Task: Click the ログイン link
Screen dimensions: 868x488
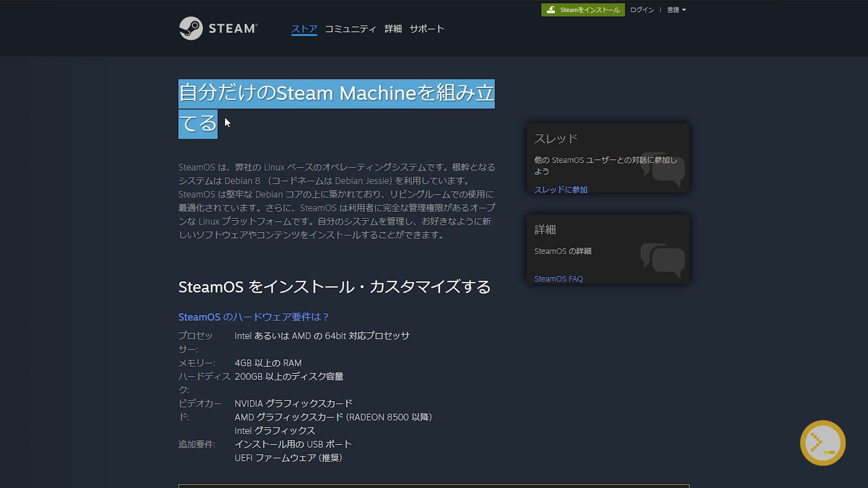Action: coord(642,10)
